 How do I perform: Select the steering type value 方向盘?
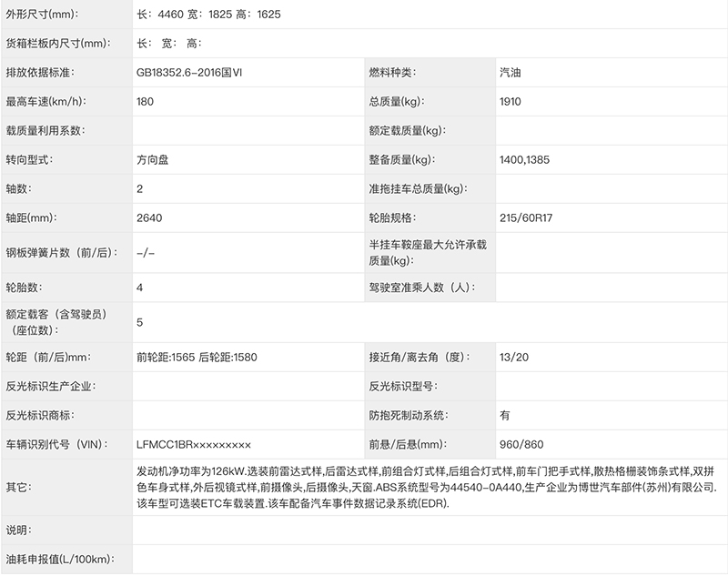click(152, 159)
